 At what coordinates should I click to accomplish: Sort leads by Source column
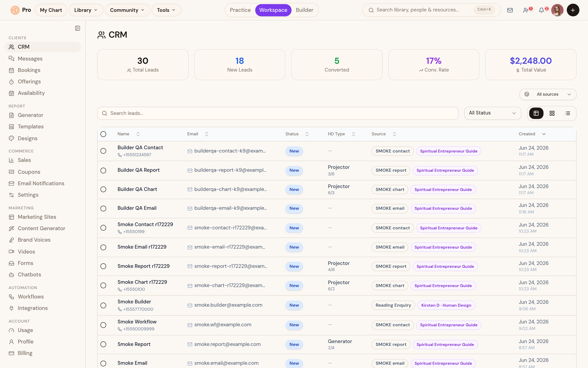coord(384,134)
